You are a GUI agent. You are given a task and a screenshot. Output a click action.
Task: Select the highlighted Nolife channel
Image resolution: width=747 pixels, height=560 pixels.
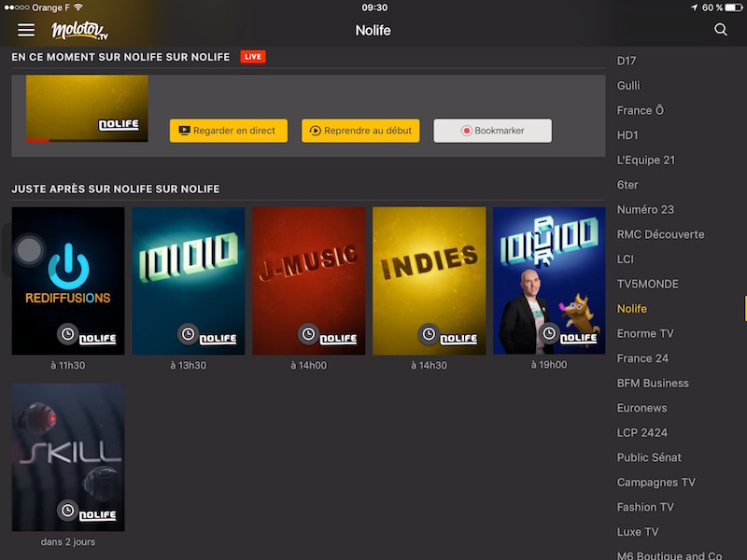[x=632, y=309]
